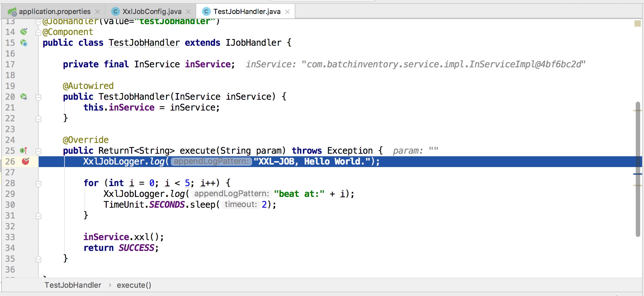Click the application.properties file icon in tab
This screenshot has width=644, height=296.
coord(12,12)
